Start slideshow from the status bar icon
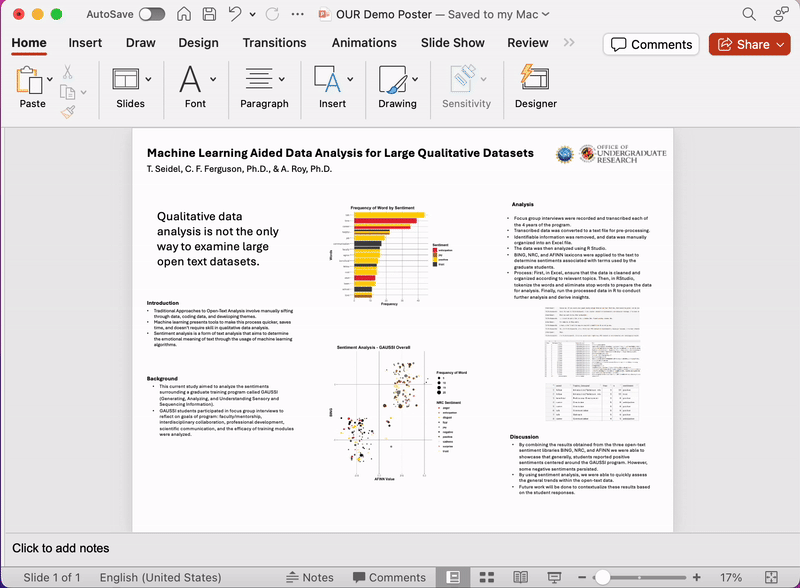This screenshot has width=800, height=588. coord(553,577)
